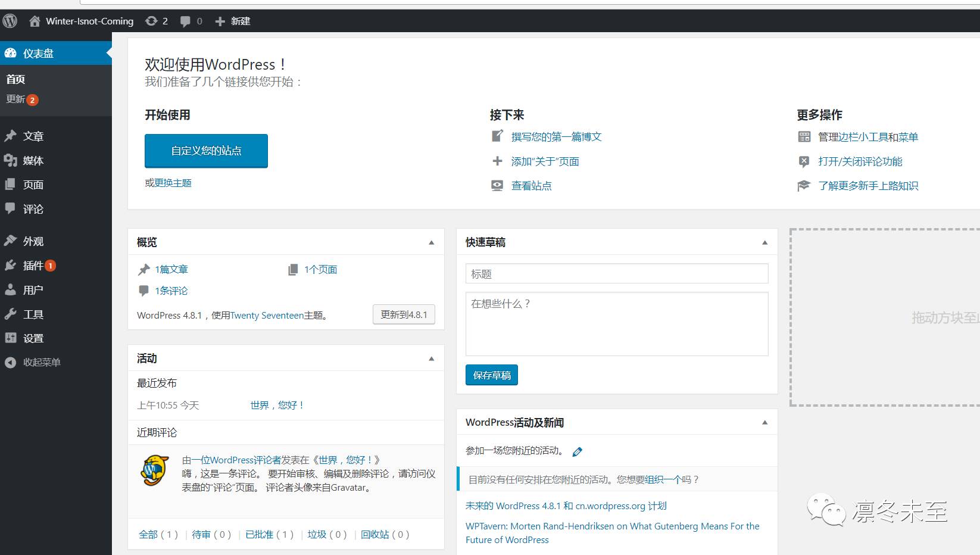Open the WPTavern Morten Rand-Hendriksen article link
This screenshot has height=555, width=980.
pos(612,533)
